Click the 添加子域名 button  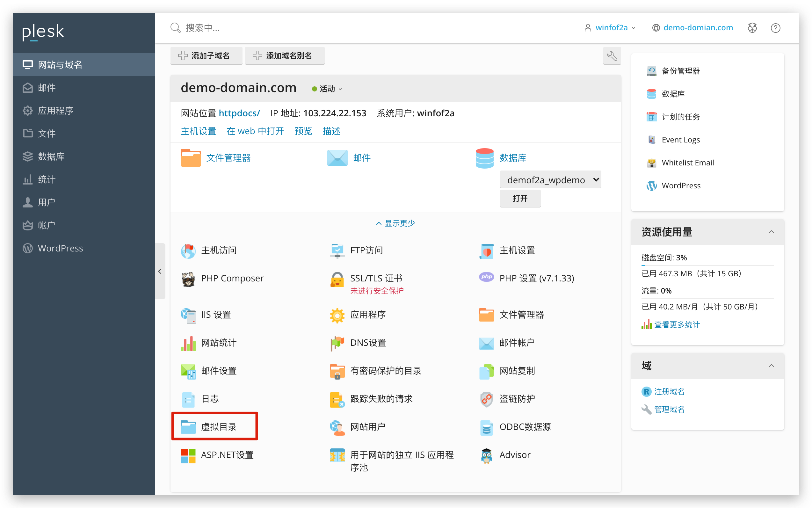[206, 56]
